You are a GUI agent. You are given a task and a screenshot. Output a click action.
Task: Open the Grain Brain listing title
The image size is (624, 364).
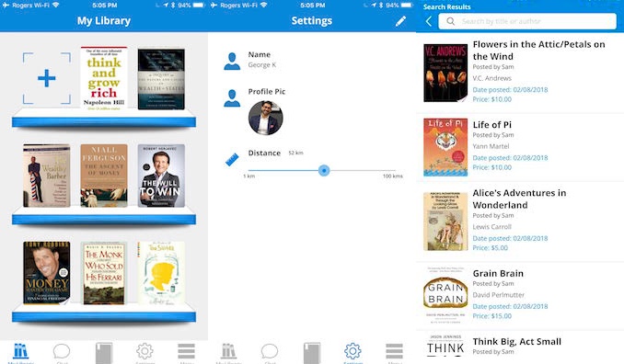click(x=498, y=273)
